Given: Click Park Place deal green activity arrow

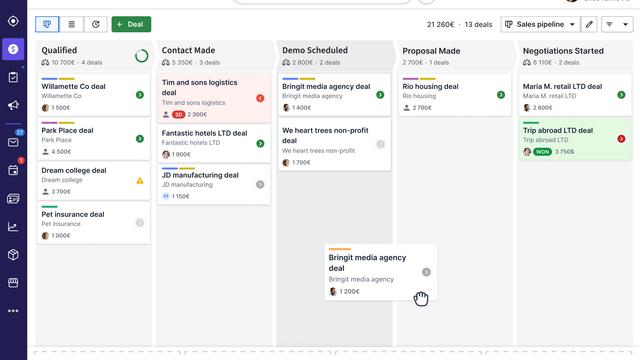Looking at the screenshot, I should point(140,139).
